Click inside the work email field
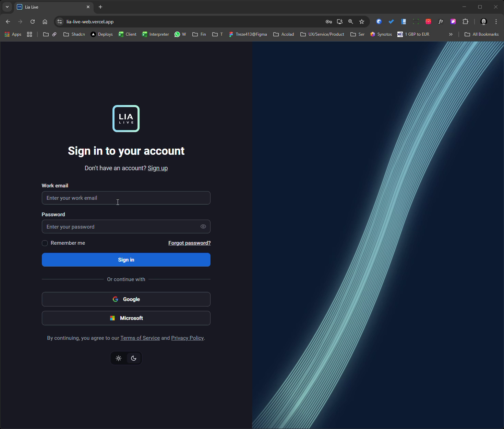This screenshot has height=429, width=504. pos(126,198)
